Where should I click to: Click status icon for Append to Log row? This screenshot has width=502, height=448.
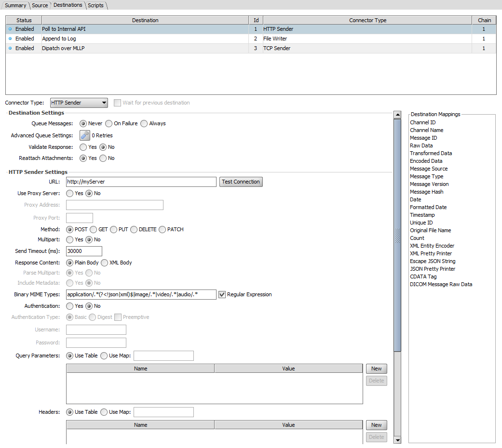(10, 39)
